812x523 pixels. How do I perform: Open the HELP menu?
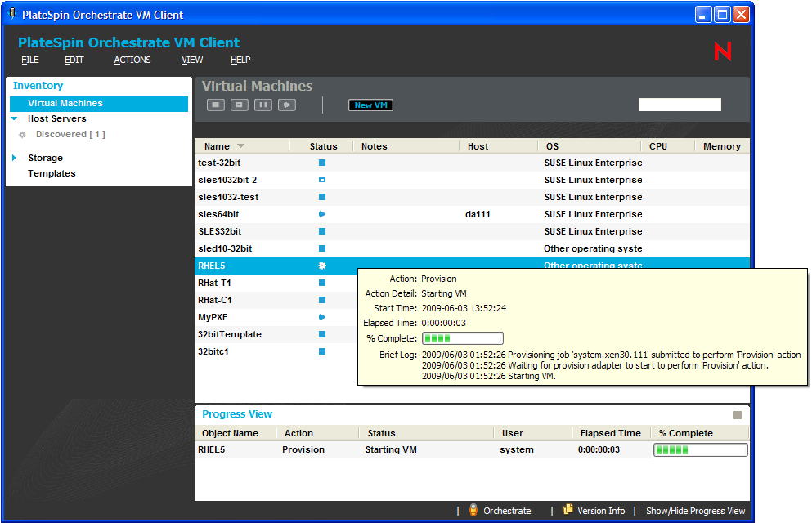(240, 60)
